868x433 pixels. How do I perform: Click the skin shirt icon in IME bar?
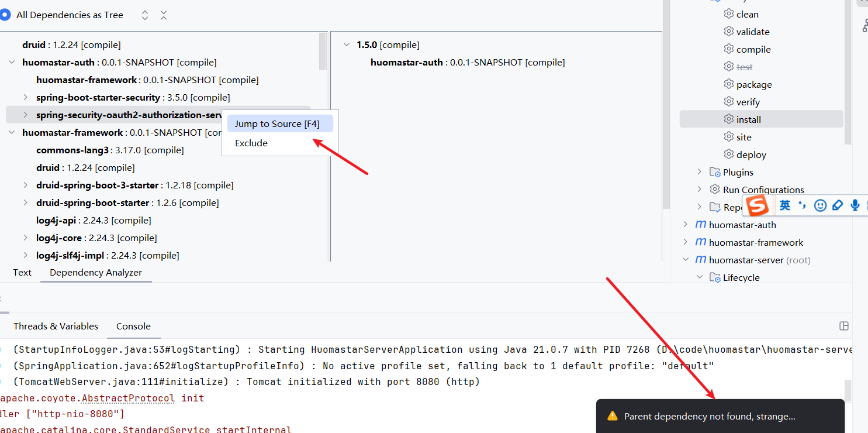click(838, 205)
